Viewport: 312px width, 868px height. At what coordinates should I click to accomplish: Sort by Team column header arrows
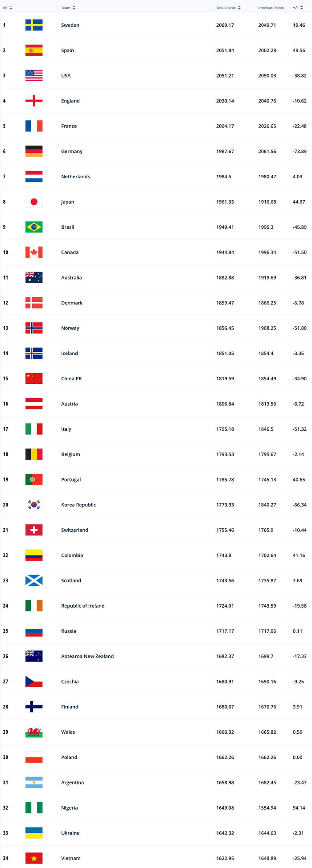tap(74, 8)
